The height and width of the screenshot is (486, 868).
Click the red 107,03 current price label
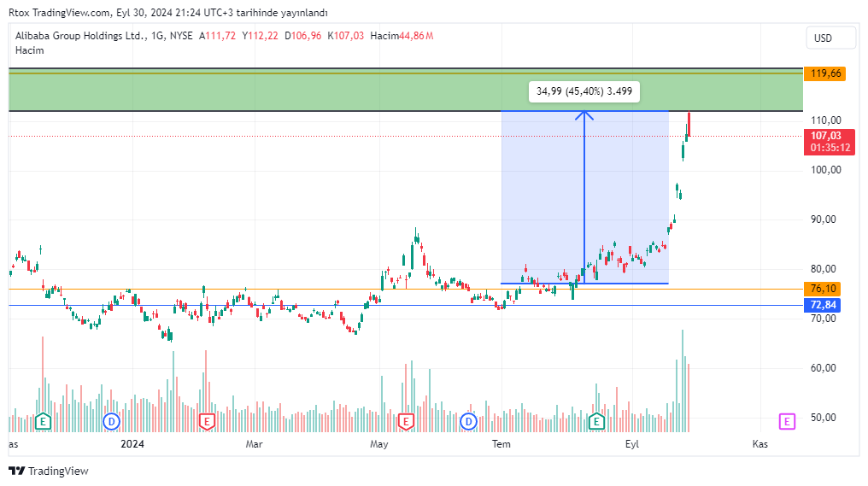click(825, 136)
